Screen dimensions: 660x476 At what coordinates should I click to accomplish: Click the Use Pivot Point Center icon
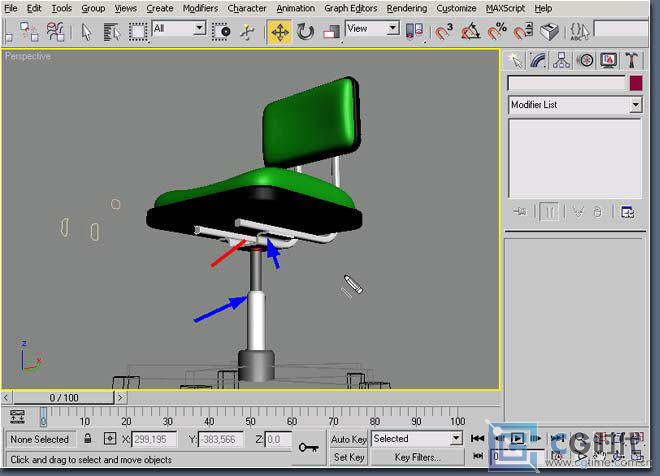click(414, 31)
